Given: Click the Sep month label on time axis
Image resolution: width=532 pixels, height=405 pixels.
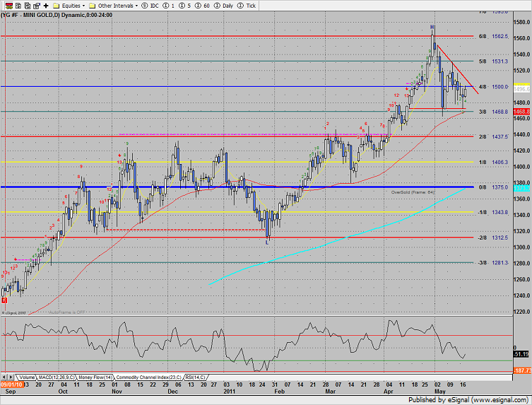Looking at the screenshot, I should tap(11, 392).
